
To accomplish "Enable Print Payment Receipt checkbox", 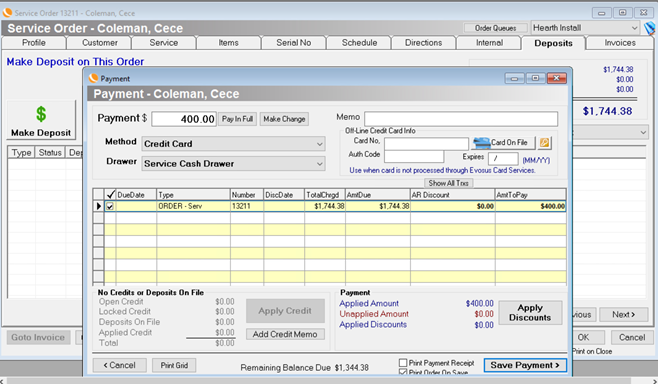I will point(403,362).
